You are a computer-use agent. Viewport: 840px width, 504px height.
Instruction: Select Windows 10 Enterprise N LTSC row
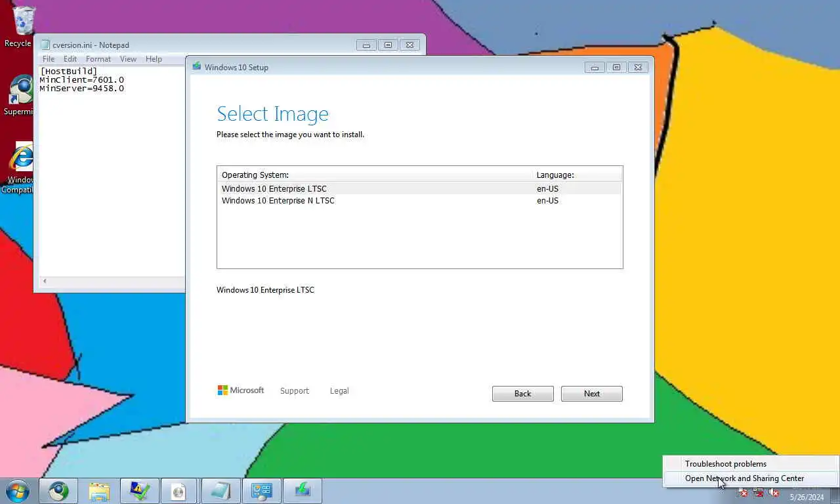click(419, 201)
